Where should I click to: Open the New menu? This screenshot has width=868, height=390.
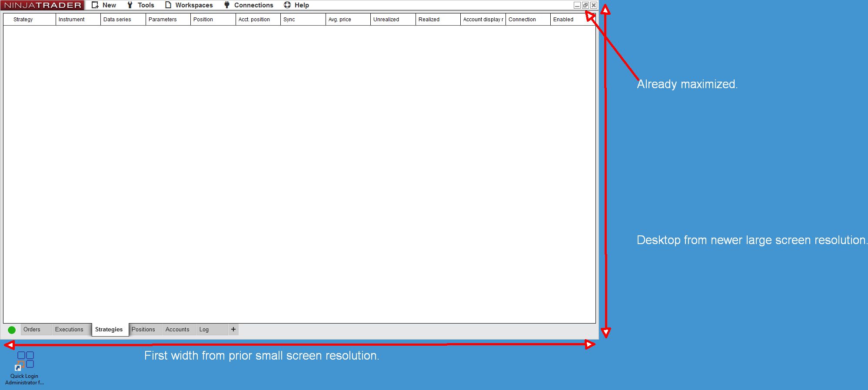point(109,5)
